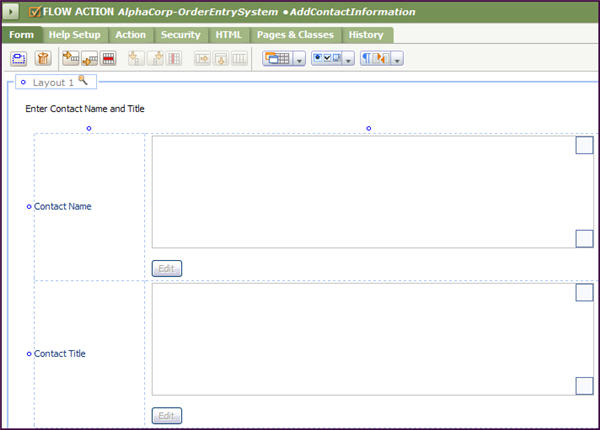Open the paragraph controls dropdown arrow
Viewport: 600px width, 430px height.
397,59
